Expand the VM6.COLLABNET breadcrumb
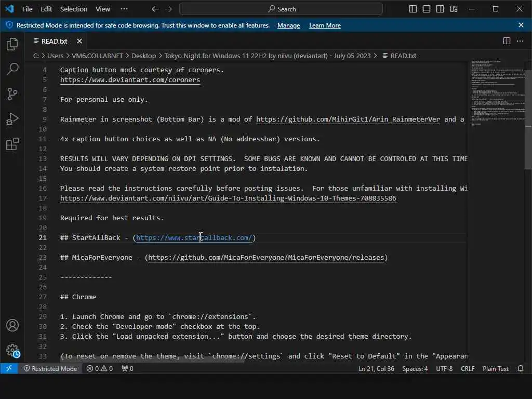532x399 pixels. point(97,56)
